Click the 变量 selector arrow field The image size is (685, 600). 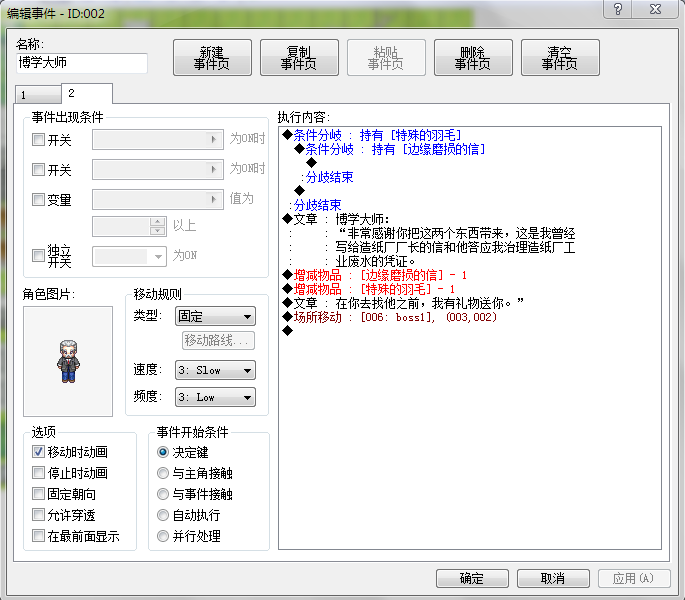(x=158, y=199)
